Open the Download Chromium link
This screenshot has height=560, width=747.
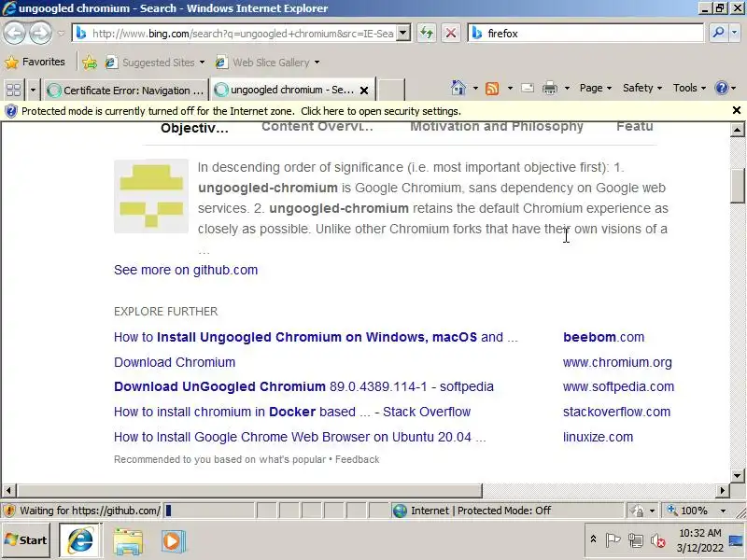[175, 362]
